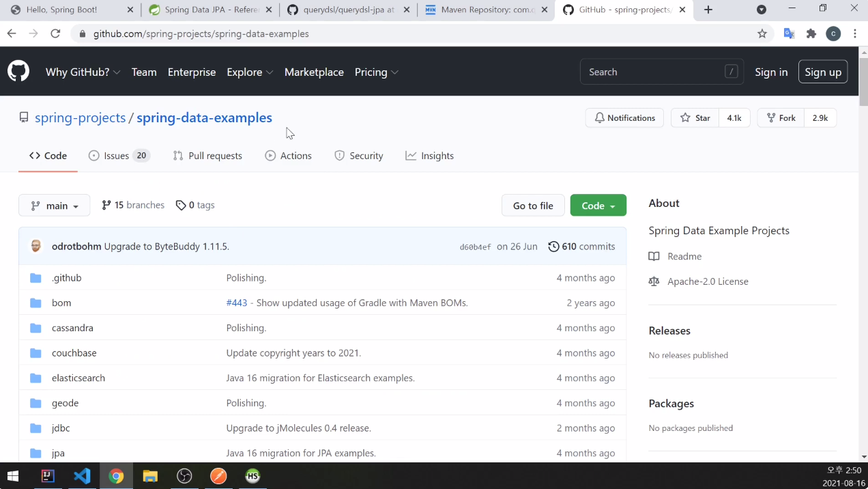View the 15 branches link

point(133,205)
